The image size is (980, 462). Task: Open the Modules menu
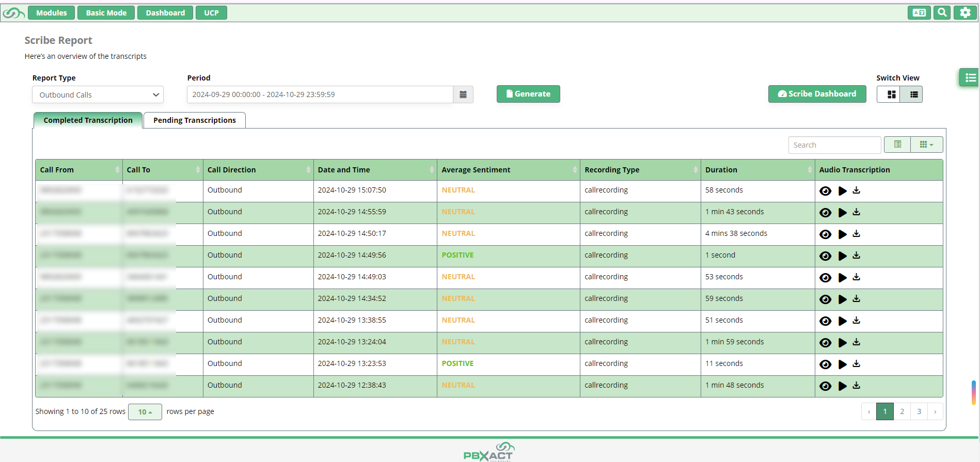pyautogui.click(x=51, y=13)
